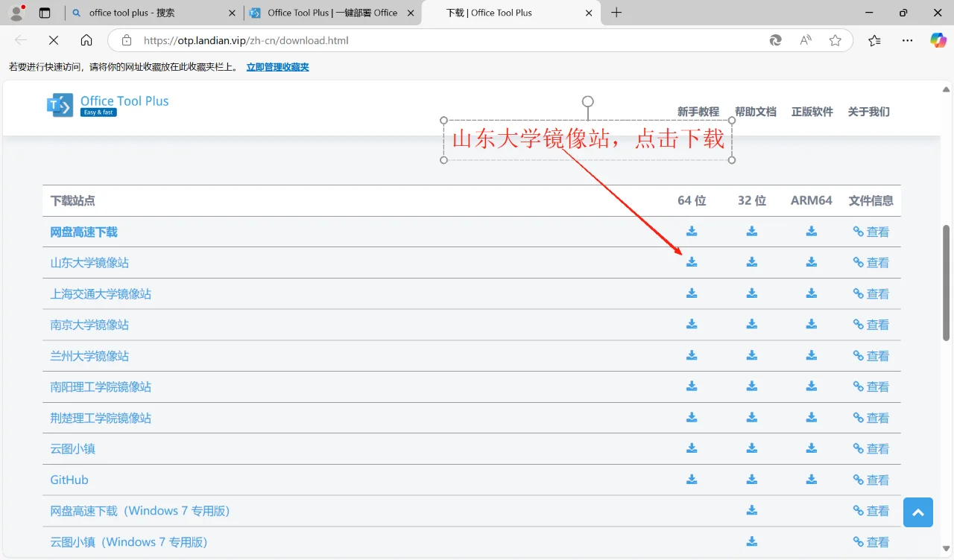View file info for 山东大学镜像站
Screen dimensions: 954x560
click(x=871, y=263)
